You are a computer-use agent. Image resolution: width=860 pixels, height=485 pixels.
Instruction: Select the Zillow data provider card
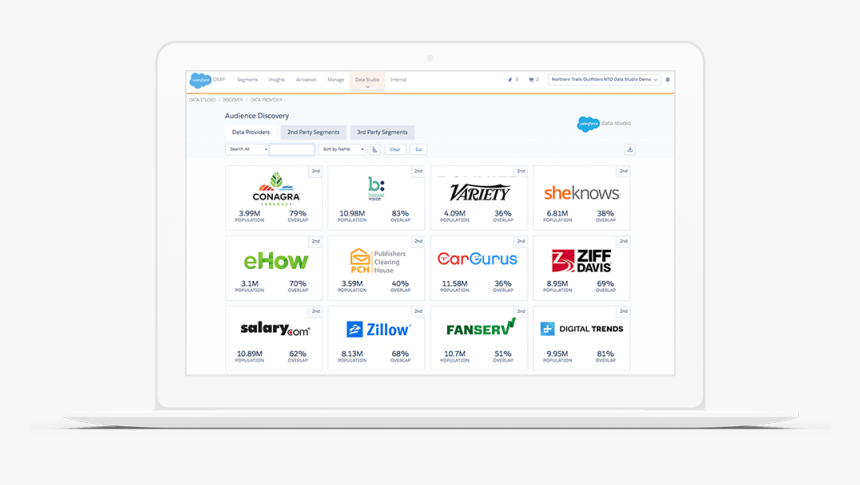point(377,338)
